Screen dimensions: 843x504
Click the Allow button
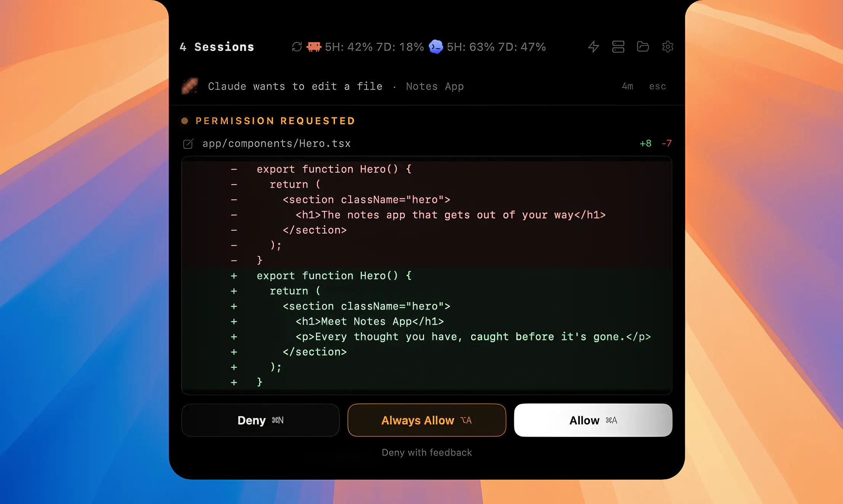[x=593, y=420]
